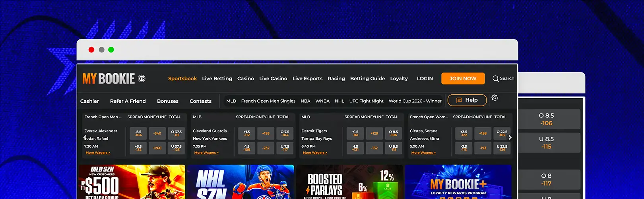Open the search magnifier icon
Viewport: 644px width, 199px height.
(x=495, y=78)
